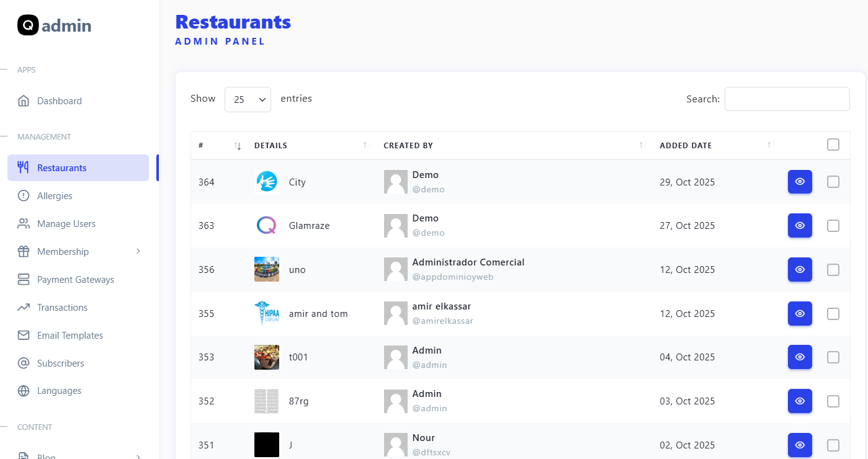The image size is (868, 459).
Task: Click the Search input field
Action: [787, 99]
